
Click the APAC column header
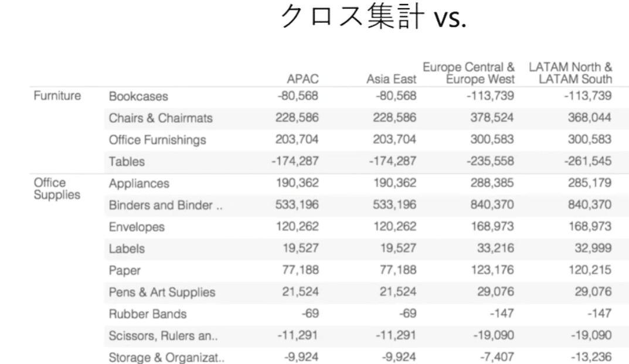click(x=302, y=79)
